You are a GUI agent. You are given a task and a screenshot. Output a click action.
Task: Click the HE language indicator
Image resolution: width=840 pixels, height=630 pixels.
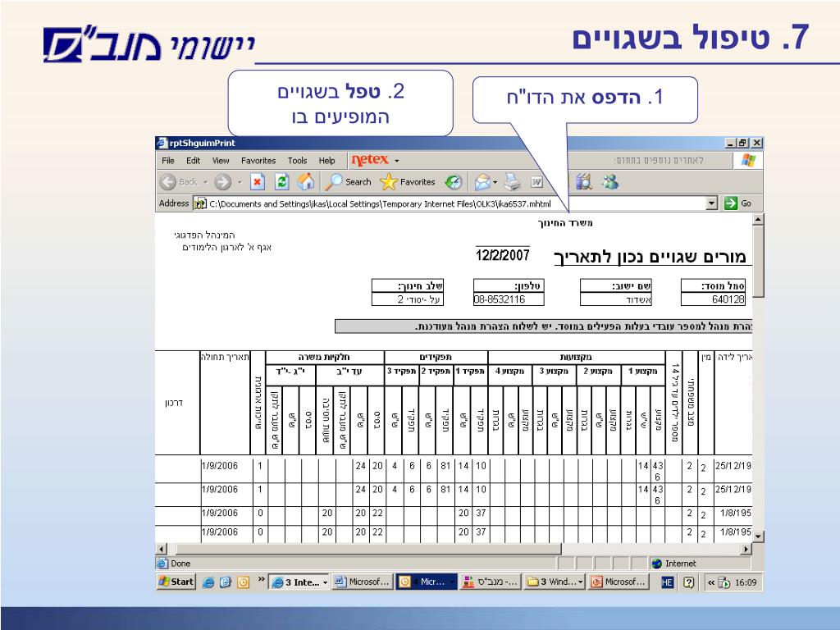click(667, 582)
